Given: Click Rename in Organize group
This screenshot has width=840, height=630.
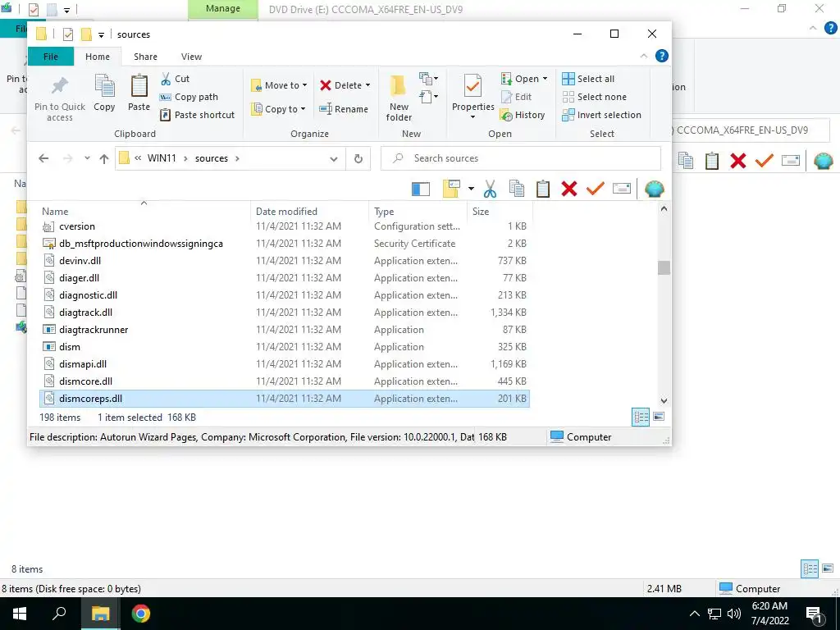Looking at the screenshot, I should (x=344, y=109).
